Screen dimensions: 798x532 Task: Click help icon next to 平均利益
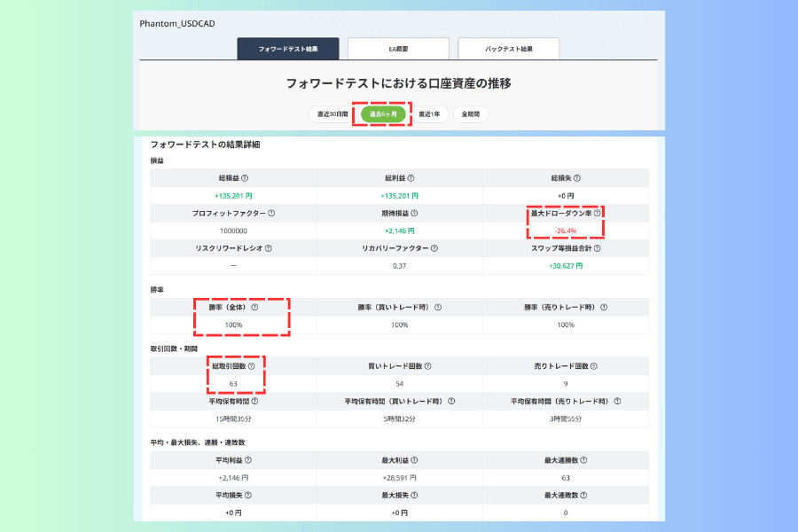248,460
